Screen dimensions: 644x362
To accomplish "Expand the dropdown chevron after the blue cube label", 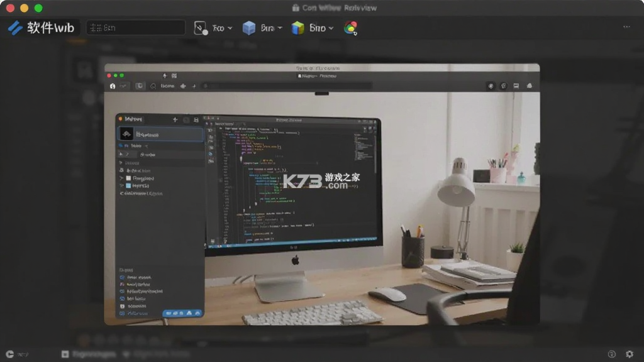I will (x=280, y=28).
